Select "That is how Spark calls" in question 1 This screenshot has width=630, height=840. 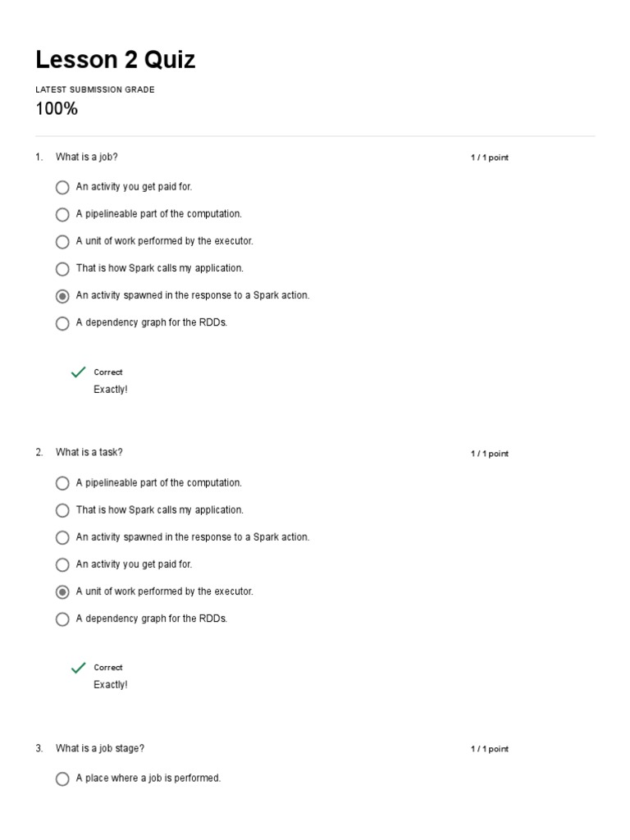coord(62,269)
